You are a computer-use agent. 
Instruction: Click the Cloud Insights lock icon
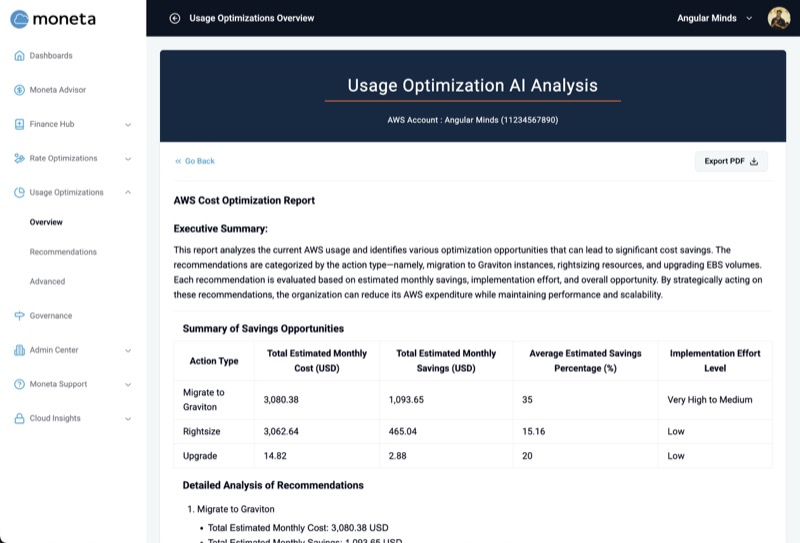19,418
